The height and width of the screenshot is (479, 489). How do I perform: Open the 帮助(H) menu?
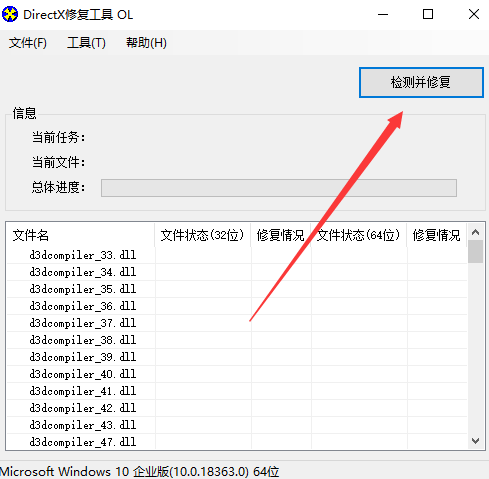(146, 43)
